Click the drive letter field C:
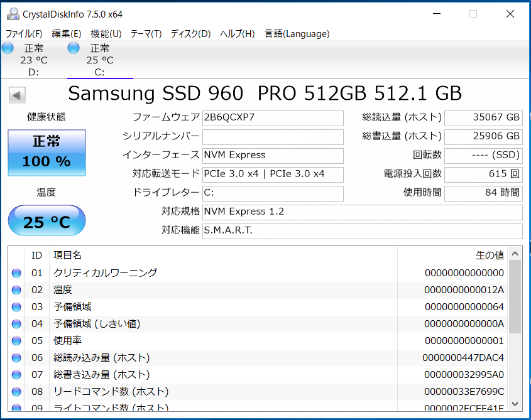 coord(273,193)
